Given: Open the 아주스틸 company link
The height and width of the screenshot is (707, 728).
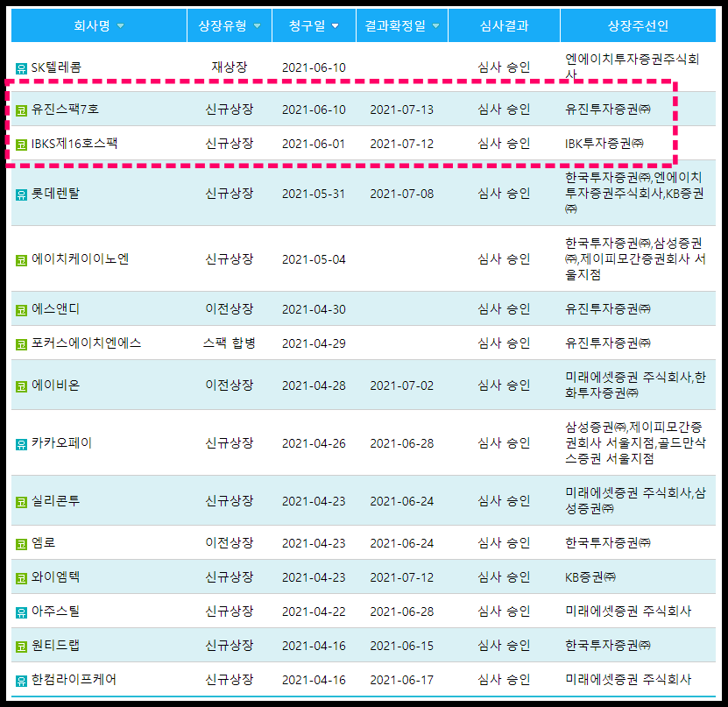Looking at the screenshot, I should pyautogui.click(x=55, y=612).
